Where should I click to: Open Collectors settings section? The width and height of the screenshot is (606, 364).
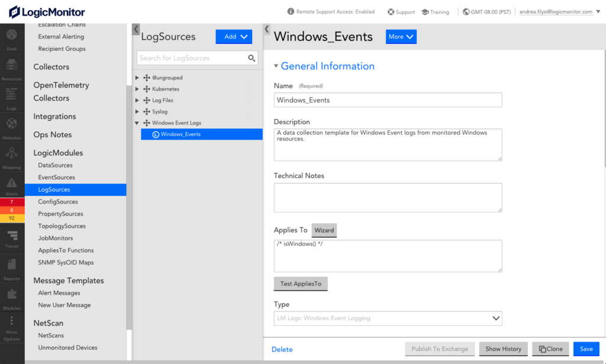pyautogui.click(x=51, y=67)
